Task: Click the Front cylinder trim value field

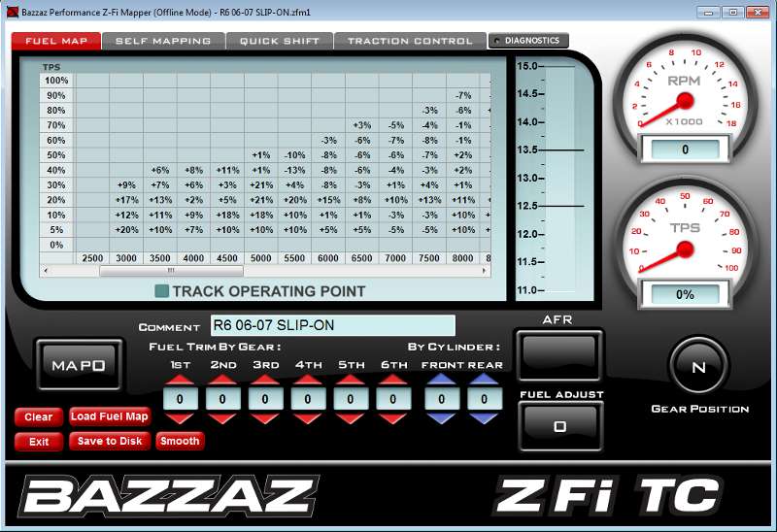Action: pos(442,399)
